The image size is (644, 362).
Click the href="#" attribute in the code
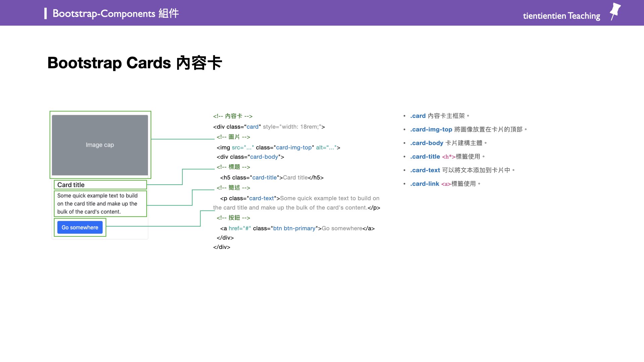(x=239, y=228)
